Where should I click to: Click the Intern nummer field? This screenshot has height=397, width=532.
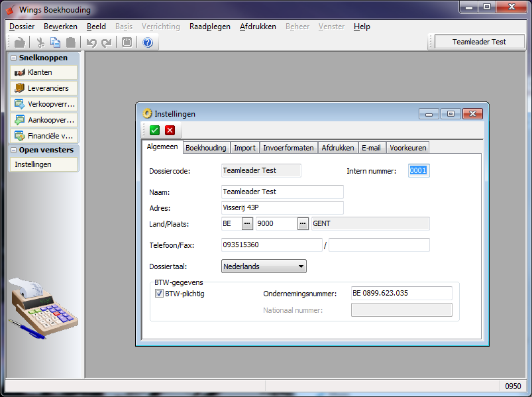click(x=419, y=170)
